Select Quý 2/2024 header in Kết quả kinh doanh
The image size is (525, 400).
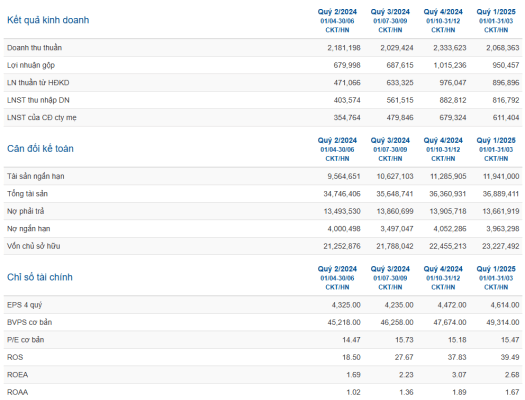337,12
